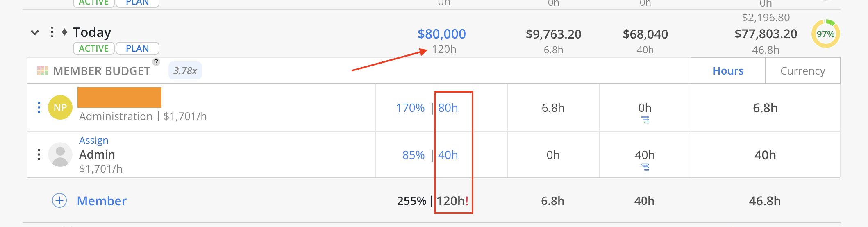Click the 97% progress ring

coord(826,34)
